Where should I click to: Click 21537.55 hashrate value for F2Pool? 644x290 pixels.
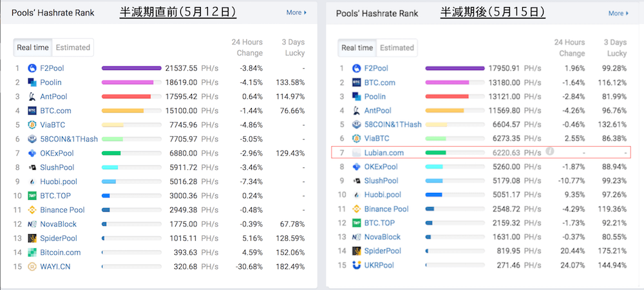click(x=181, y=68)
